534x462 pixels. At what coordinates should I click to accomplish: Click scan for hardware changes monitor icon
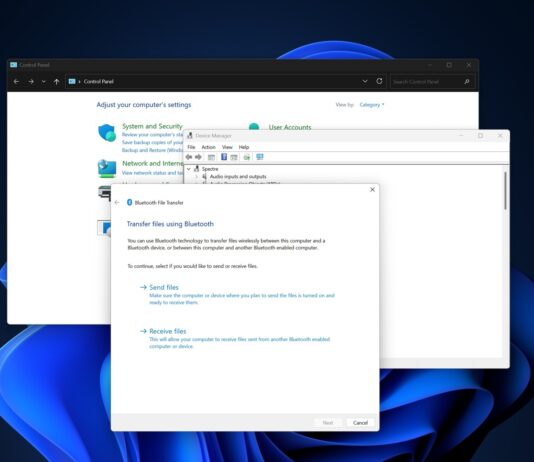tap(260, 157)
